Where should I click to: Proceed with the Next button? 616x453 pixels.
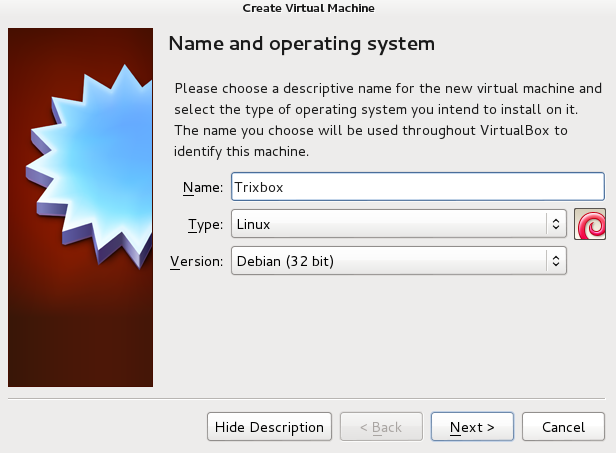coord(472,427)
